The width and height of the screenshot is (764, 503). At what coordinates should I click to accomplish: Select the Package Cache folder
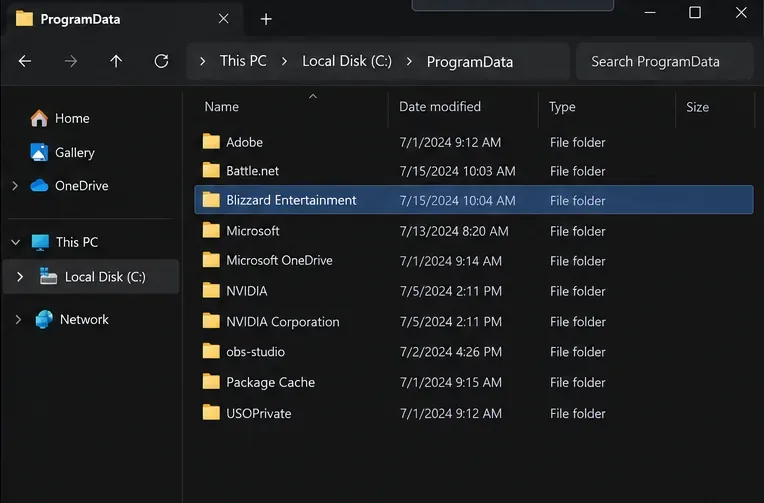474,383
